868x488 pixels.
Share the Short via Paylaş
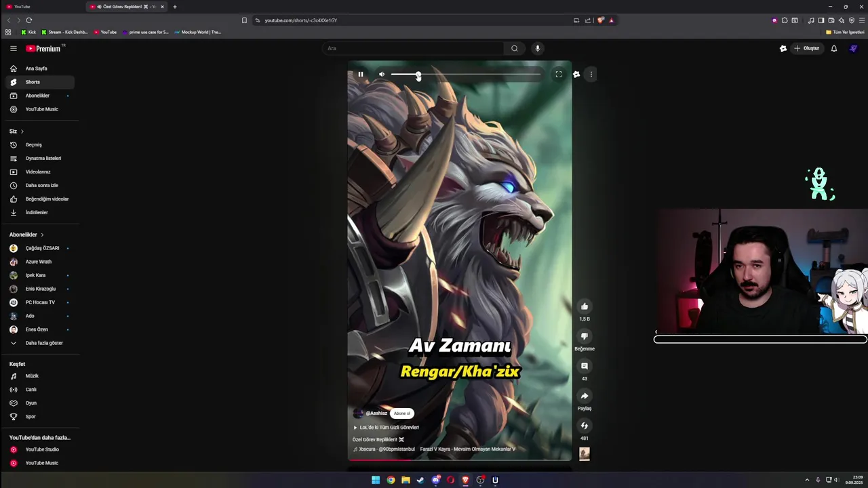click(585, 396)
